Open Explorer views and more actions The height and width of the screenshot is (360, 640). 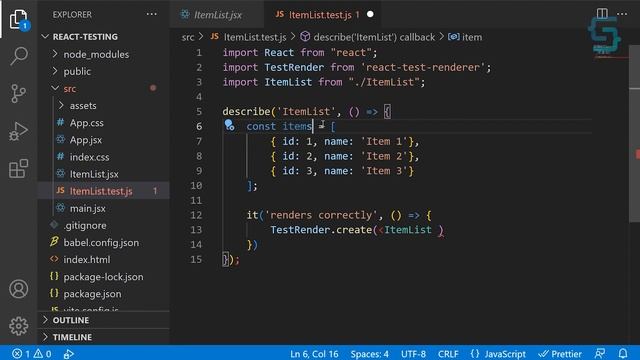[x=151, y=14]
